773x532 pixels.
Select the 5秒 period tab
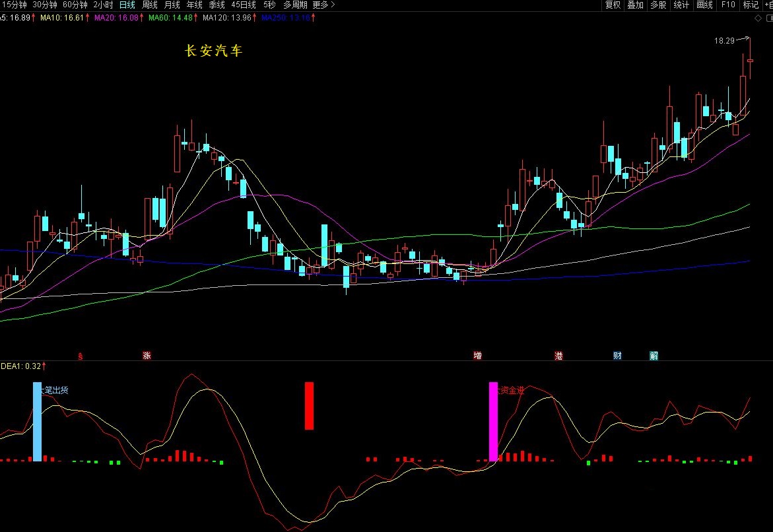point(269,5)
